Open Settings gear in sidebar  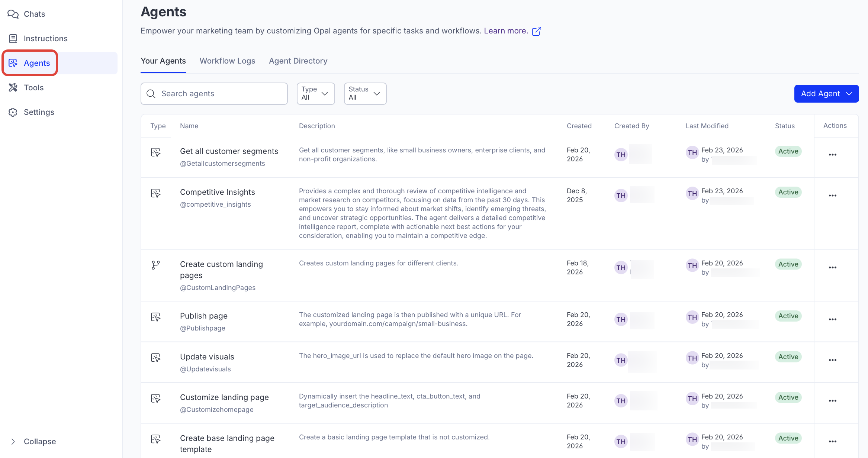(x=13, y=112)
